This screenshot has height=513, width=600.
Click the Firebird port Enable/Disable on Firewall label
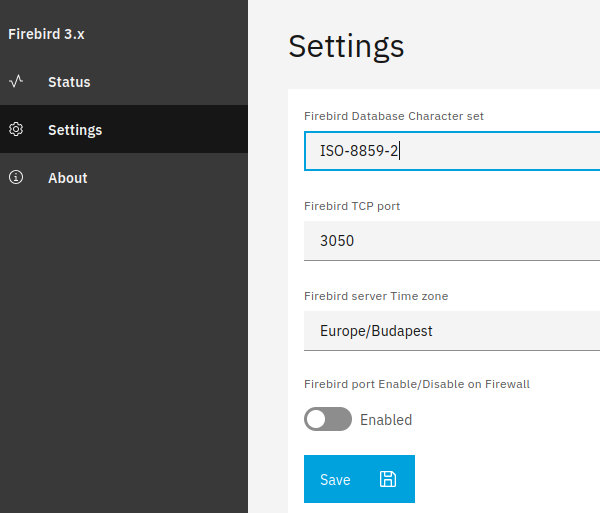416,384
